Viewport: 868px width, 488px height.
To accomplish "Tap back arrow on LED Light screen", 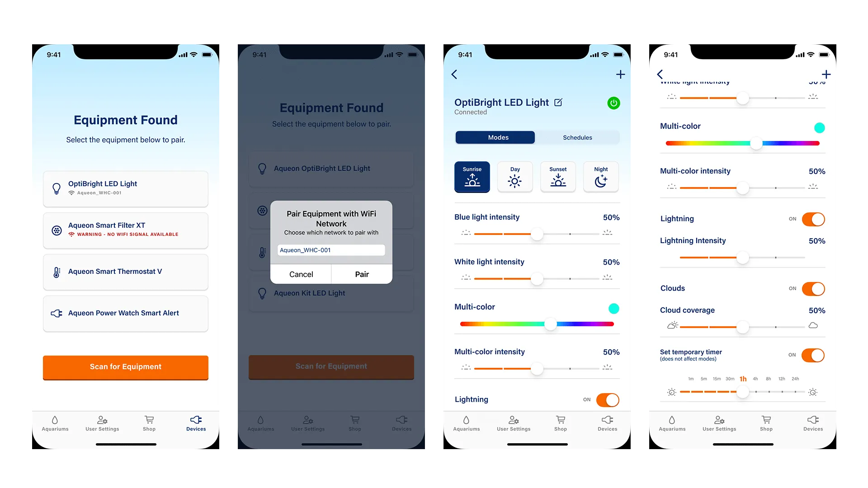I will [x=454, y=75].
